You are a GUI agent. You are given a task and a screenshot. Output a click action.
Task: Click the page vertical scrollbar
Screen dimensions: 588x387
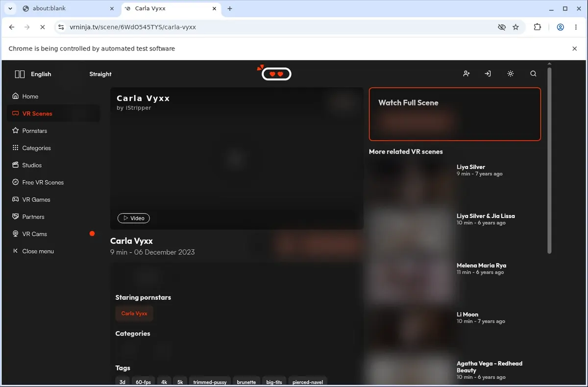[x=549, y=161]
